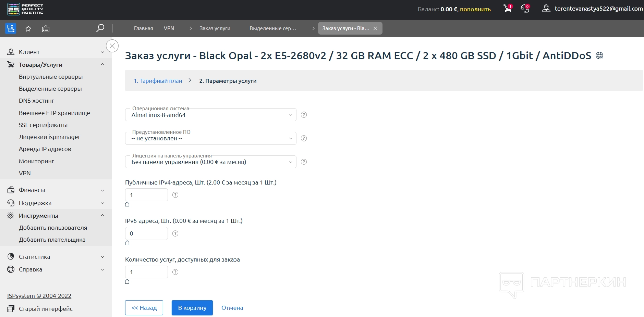Select Добавить пользователя in sidebar
Viewport: 644px width, 317px height.
coord(53,228)
